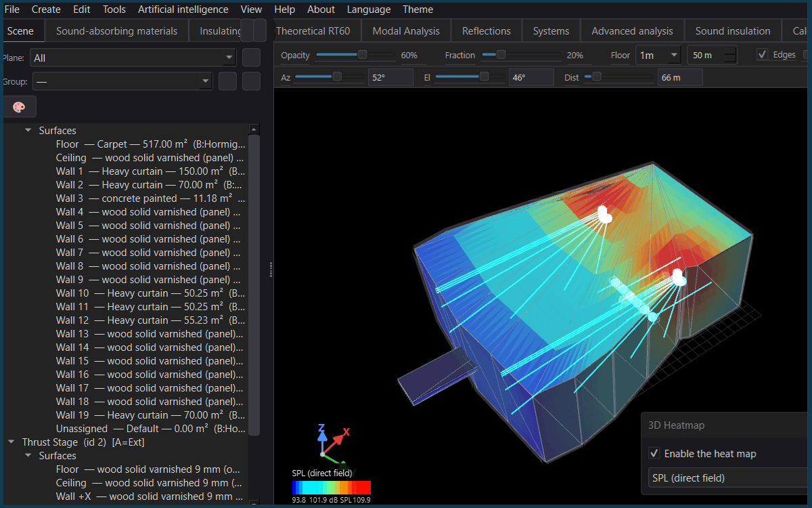Viewport: 812px width, 508px height.
Task: Open the Theme menu
Action: tap(418, 9)
